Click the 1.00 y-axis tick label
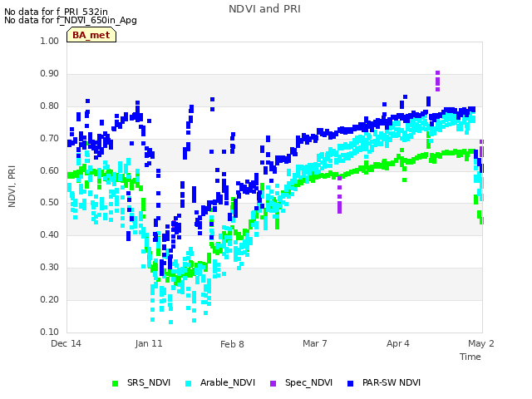 [50, 41]
